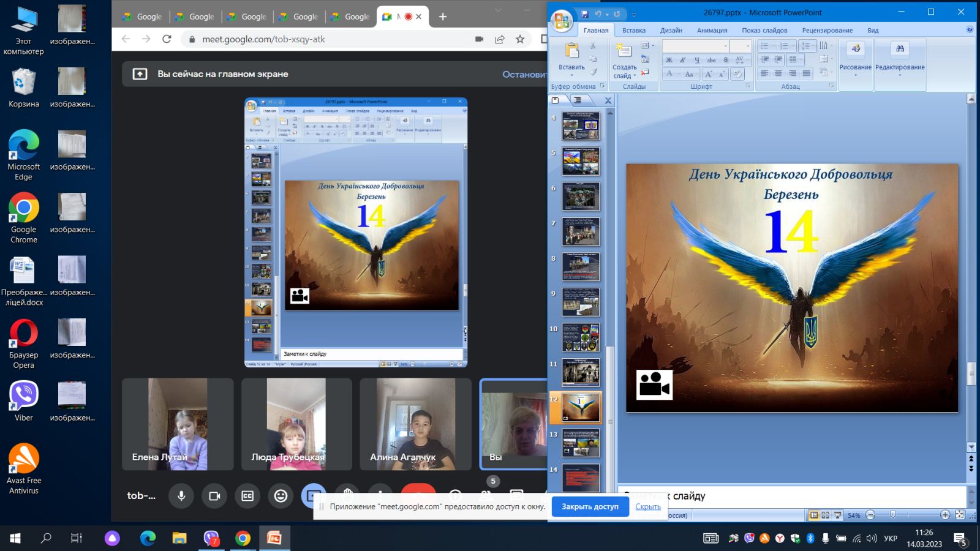
Task: Click the Chrome address bar URL
Action: [263, 39]
